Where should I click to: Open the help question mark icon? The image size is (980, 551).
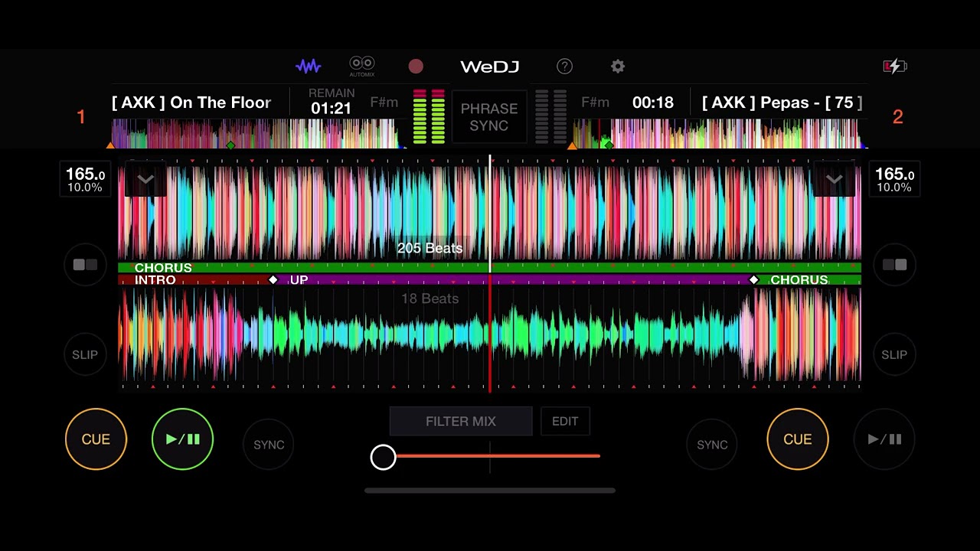tap(564, 67)
